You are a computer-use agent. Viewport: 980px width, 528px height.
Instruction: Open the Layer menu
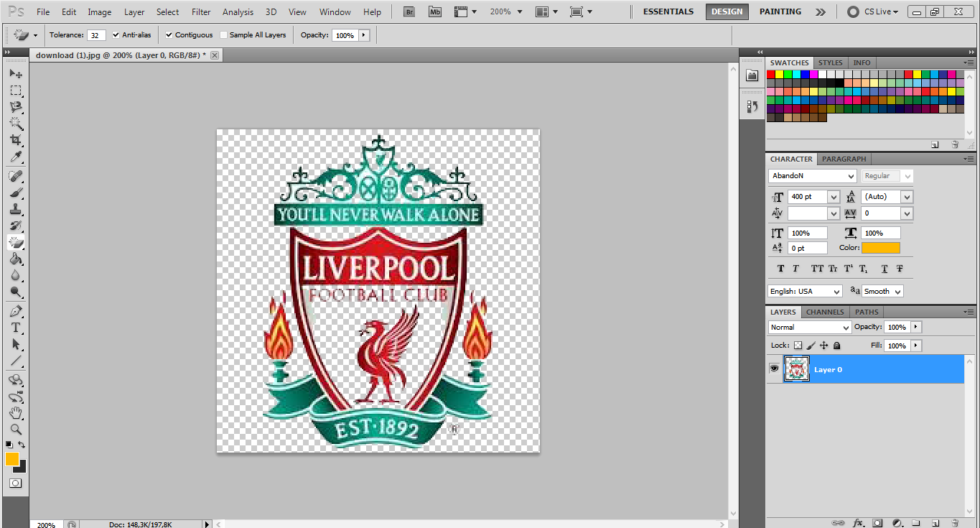tap(134, 11)
